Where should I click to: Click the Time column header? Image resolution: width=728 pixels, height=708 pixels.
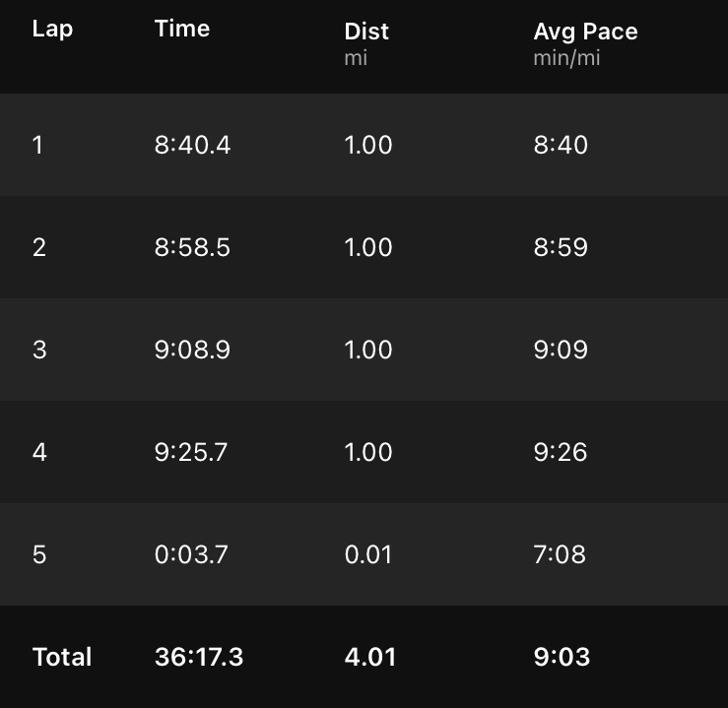(182, 28)
